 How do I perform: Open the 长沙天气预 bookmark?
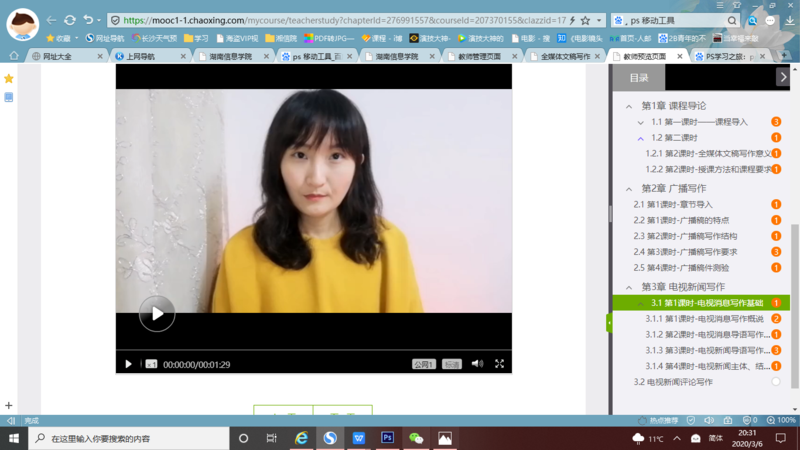[154, 38]
